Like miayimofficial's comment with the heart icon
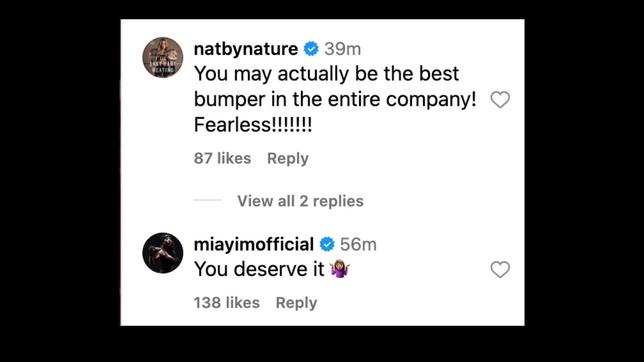This screenshot has height=362, width=644. [x=500, y=269]
